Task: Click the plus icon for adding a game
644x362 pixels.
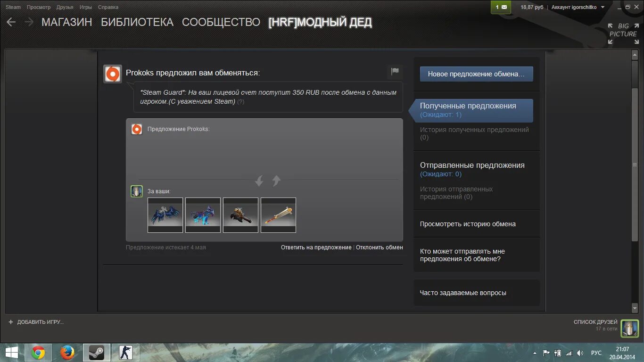Action: (11, 322)
